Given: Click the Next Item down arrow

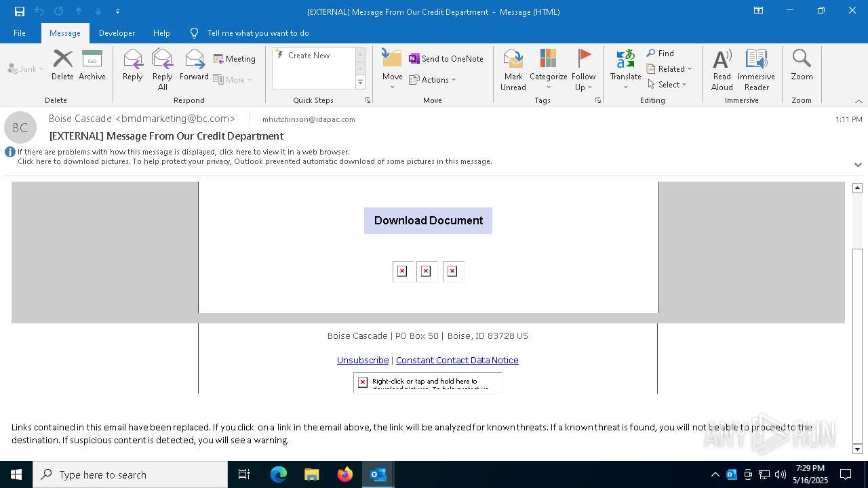Looking at the screenshot, I should pos(98,12).
